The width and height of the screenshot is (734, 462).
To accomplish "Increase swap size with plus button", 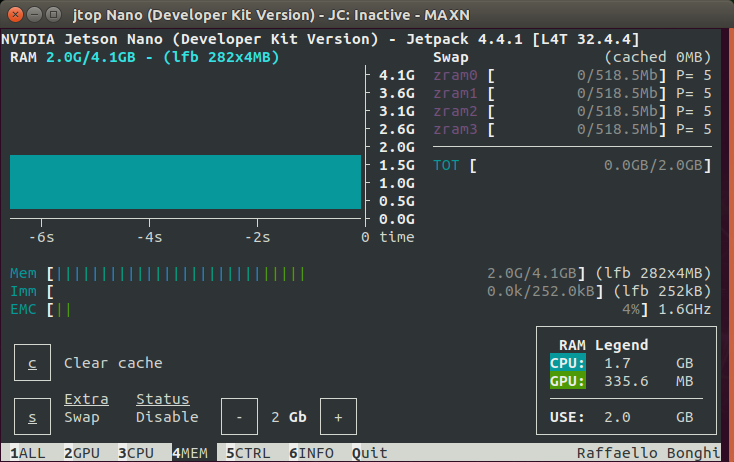I will [x=338, y=417].
